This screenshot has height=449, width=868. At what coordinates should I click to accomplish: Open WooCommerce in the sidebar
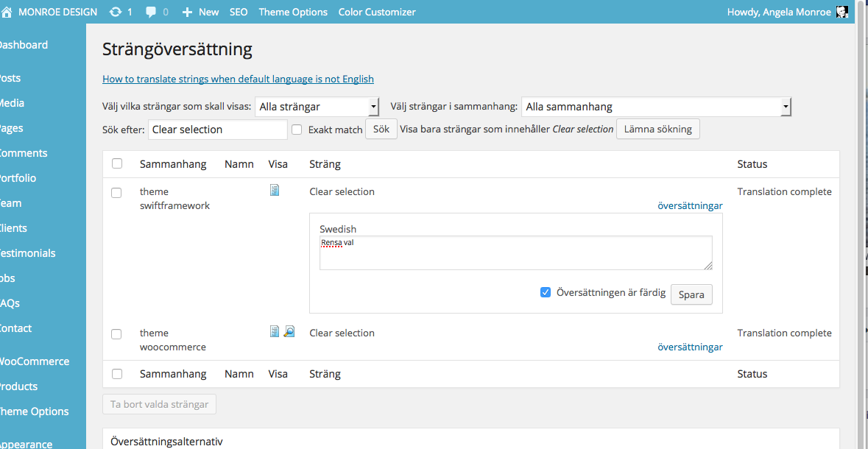tap(35, 361)
